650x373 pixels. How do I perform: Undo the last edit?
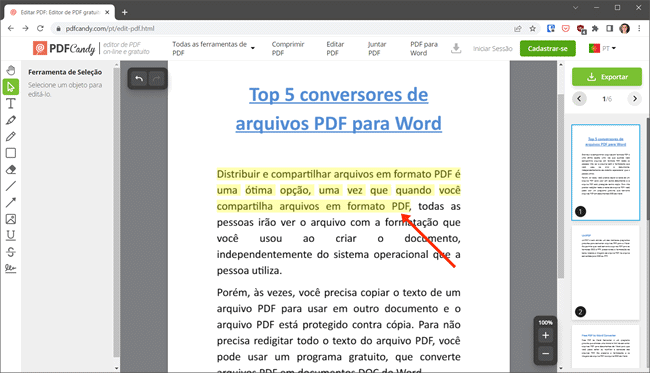tap(139, 79)
